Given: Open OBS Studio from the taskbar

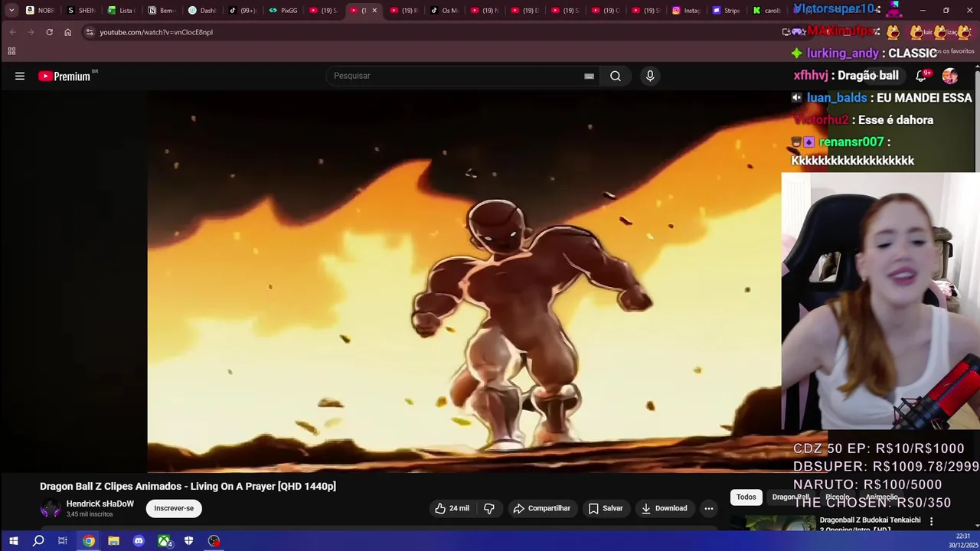Looking at the screenshot, I should tap(214, 541).
